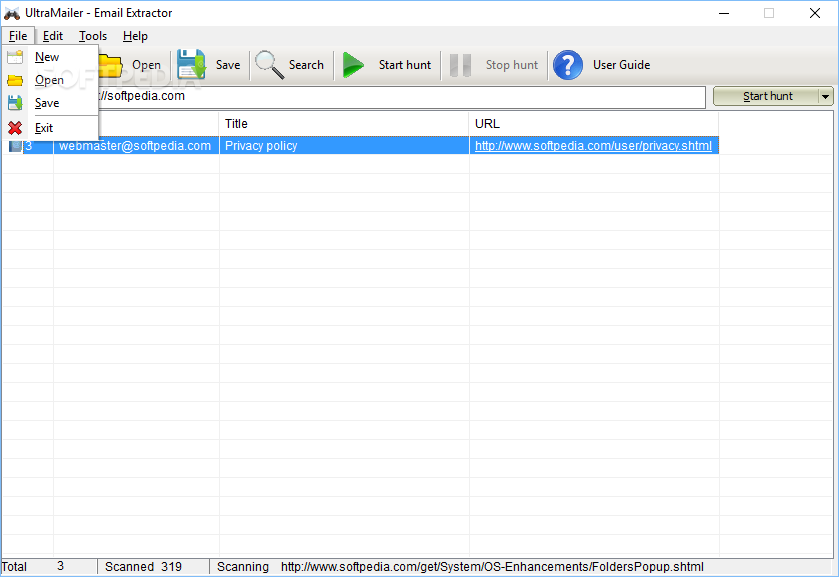Click the New icon in File menu
839x577 pixels.
(15, 57)
